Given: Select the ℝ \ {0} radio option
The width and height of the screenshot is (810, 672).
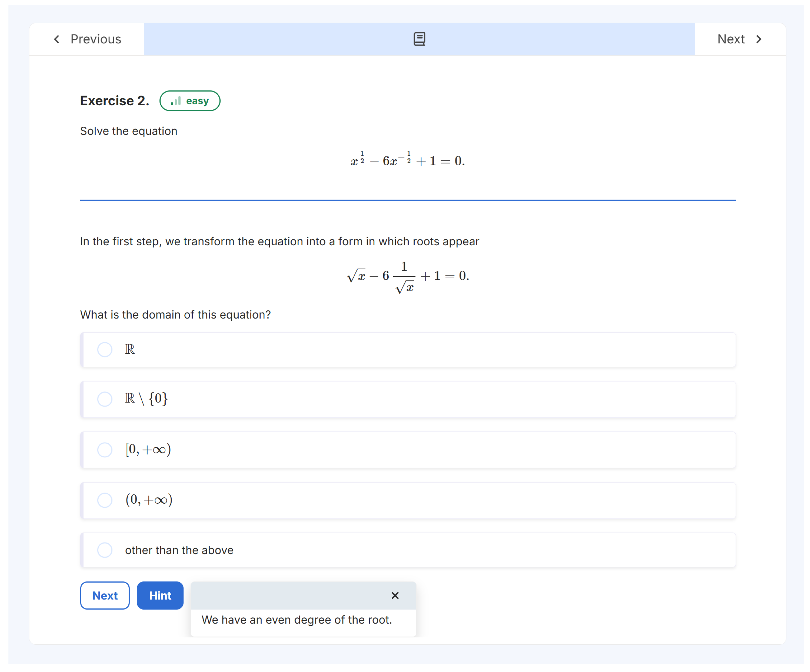Looking at the screenshot, I should 105,399.
